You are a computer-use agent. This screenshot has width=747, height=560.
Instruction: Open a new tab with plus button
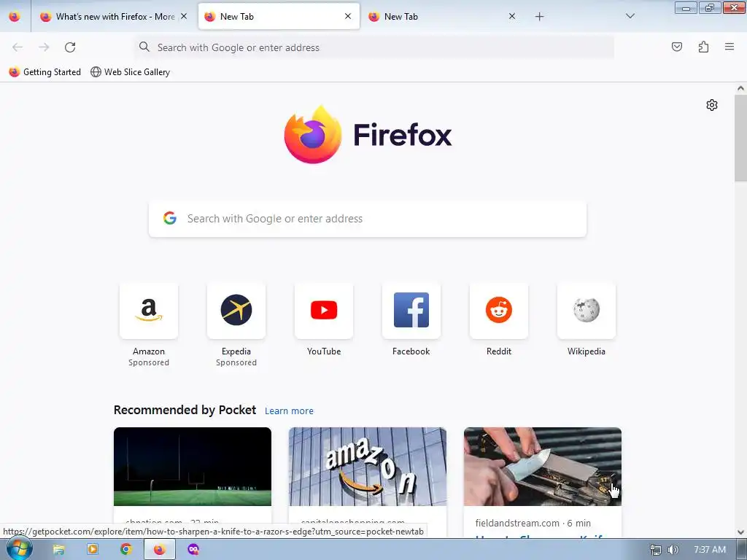click(x=539, y=17)
